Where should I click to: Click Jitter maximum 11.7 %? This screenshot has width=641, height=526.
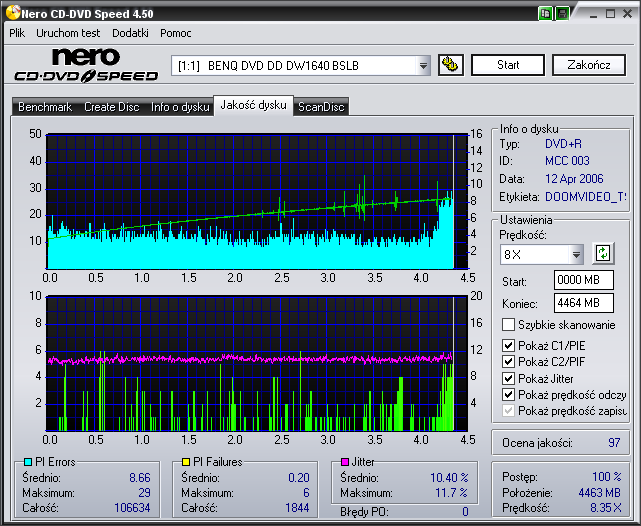(x=451, y=493)
